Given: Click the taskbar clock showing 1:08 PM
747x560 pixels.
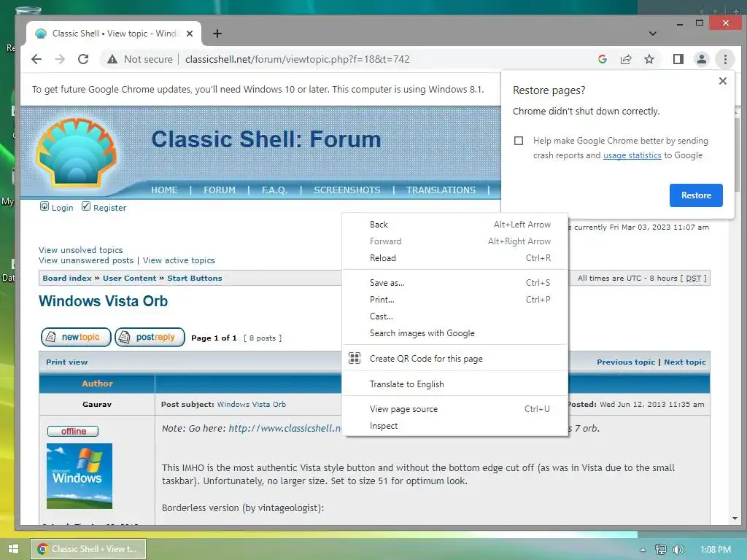Looking at the screenshot, I should [x=716, y=550].
